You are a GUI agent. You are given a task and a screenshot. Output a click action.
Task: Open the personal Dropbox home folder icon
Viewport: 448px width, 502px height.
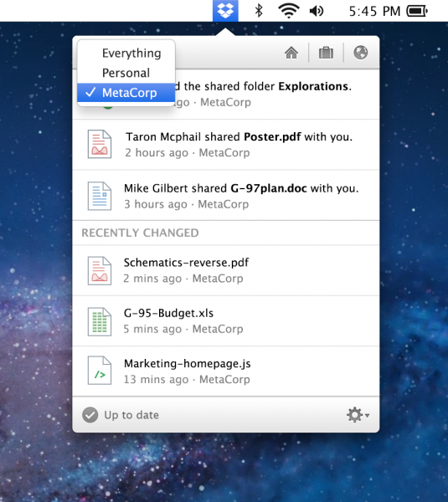291,53
